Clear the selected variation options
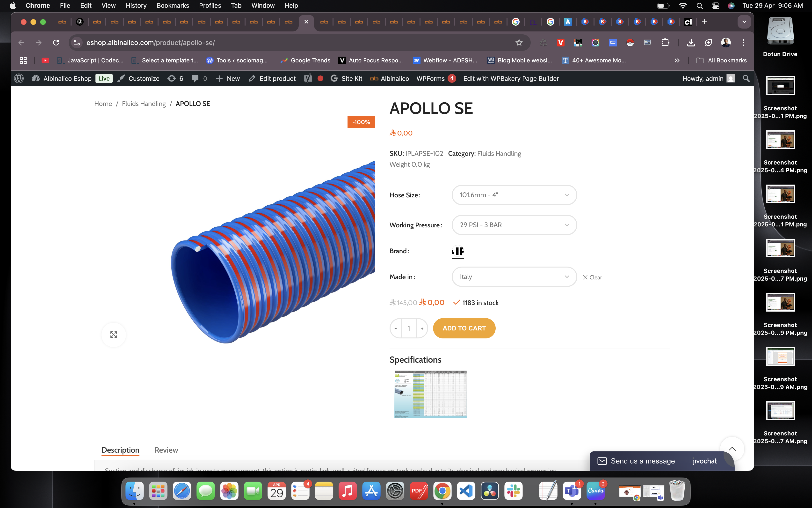Screen dimensions: 812x508 point(592,277)
